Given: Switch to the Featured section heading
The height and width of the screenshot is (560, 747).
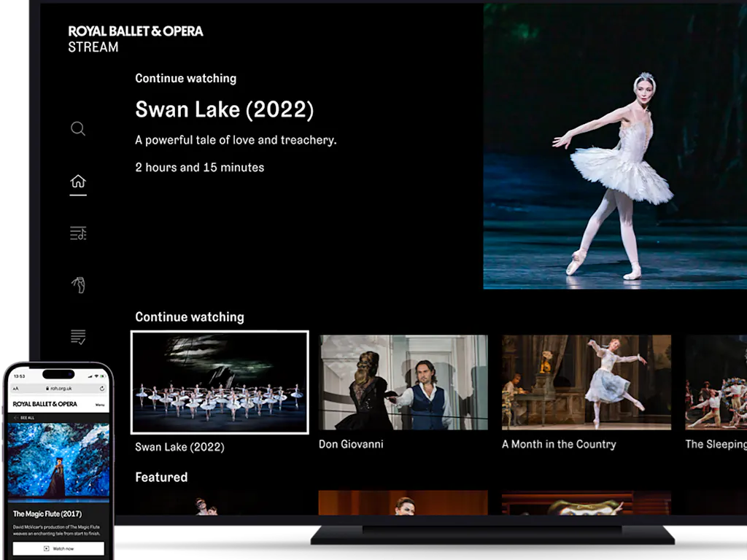Looking at the screenshot, I should (161, 477).
